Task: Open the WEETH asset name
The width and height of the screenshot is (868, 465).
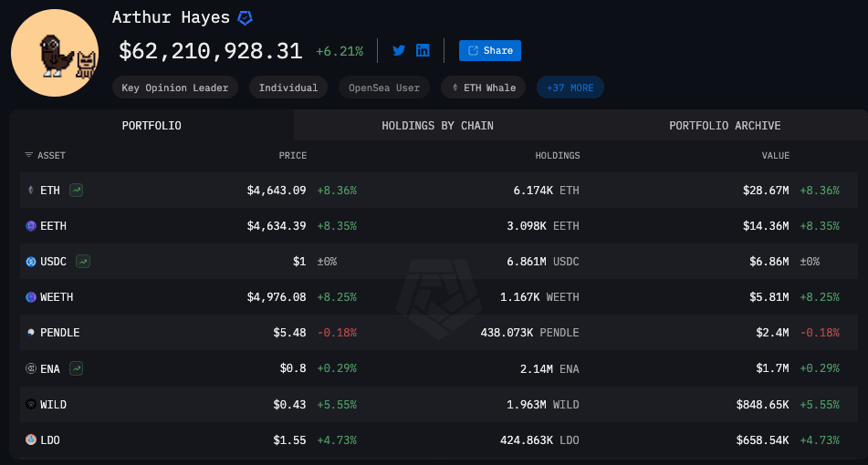Action: point(57,297)
